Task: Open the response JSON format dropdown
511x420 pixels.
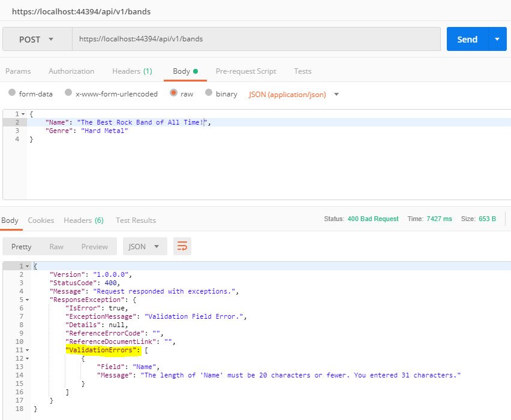Action: [145, 246]
